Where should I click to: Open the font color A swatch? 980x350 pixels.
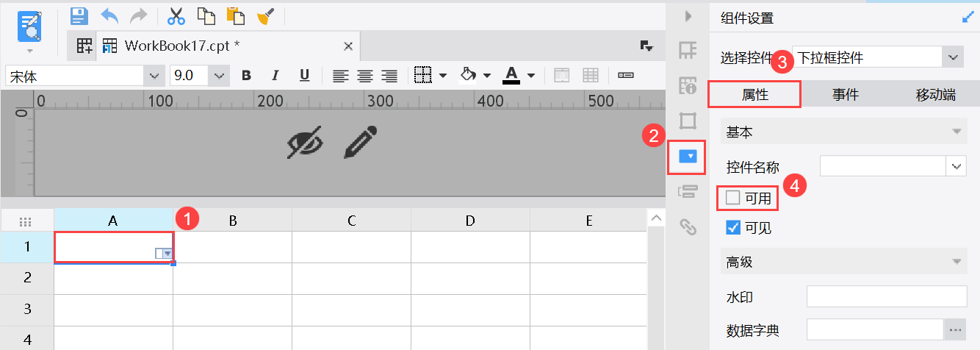pos(511,75)
